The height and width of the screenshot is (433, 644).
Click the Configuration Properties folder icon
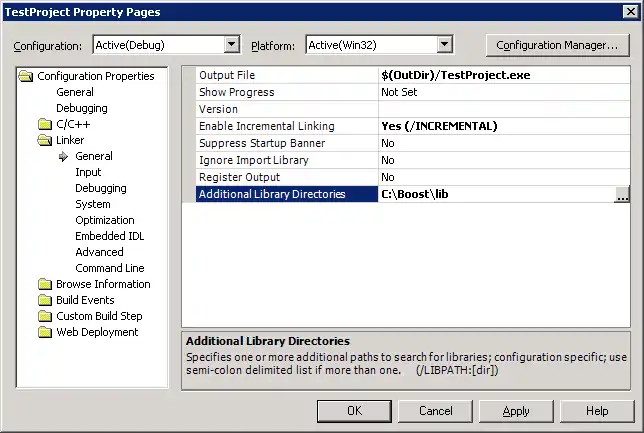tap(26, 76)
